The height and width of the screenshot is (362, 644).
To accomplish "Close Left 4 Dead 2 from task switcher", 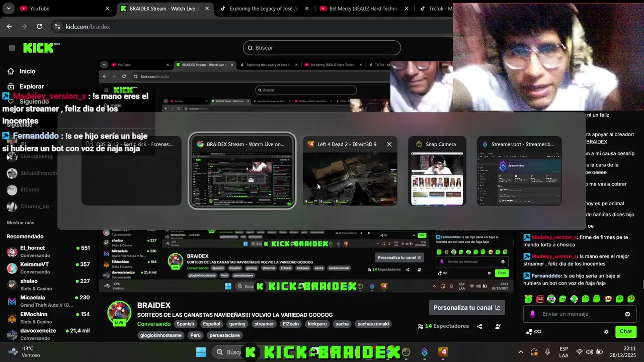I will (x=389, y=144).
